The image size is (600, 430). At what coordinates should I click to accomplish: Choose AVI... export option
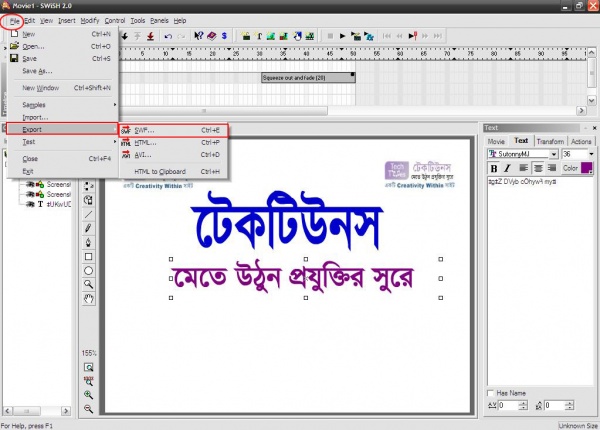pos(174,155)
